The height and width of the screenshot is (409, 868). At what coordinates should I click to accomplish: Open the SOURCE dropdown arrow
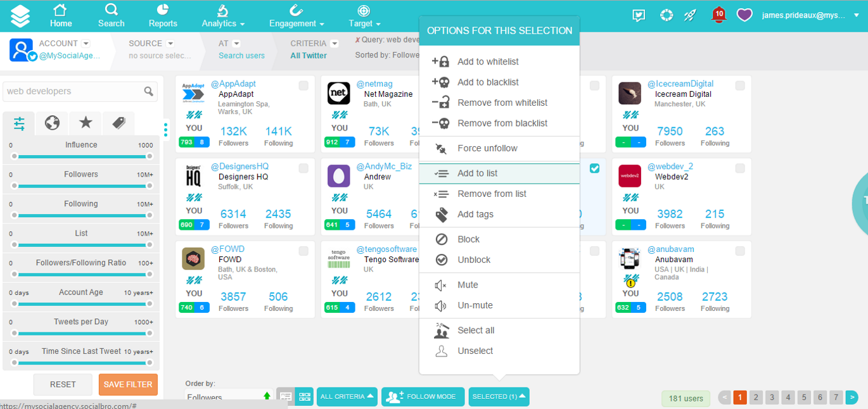(170, 44)
